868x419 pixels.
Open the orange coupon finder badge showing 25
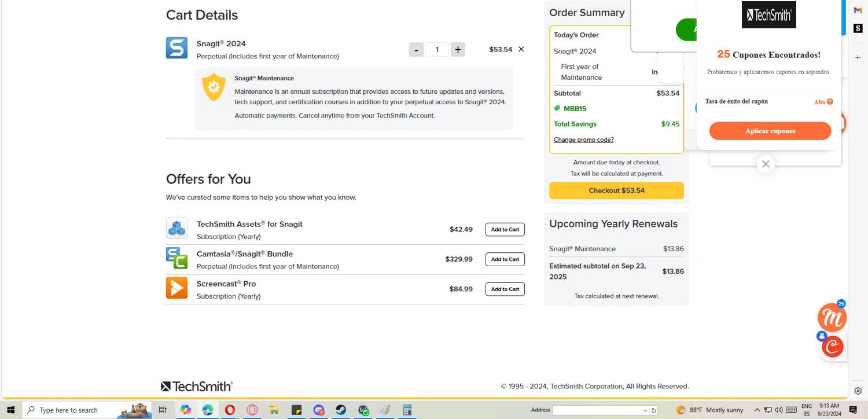(832, 317)
